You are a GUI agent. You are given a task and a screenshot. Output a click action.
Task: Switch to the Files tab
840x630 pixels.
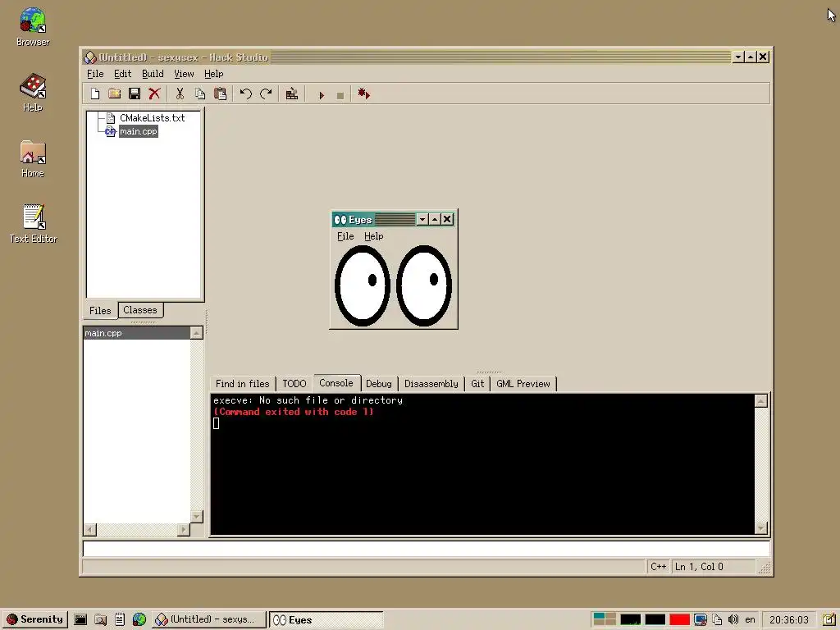[x=100, y=311]
